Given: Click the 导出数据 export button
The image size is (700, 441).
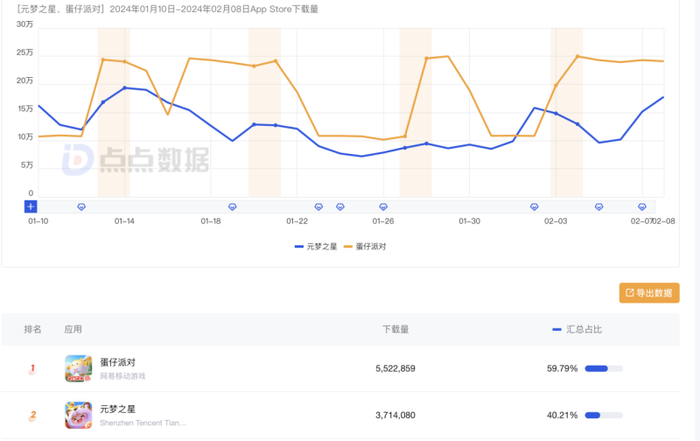Looking at the screenshot, I should tap(649, 293).
